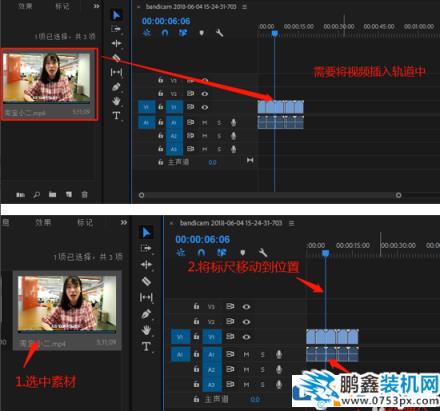Mute track A2 in bottom timeline
Screen dimensions: 440x411
click(x=246, y=370)
